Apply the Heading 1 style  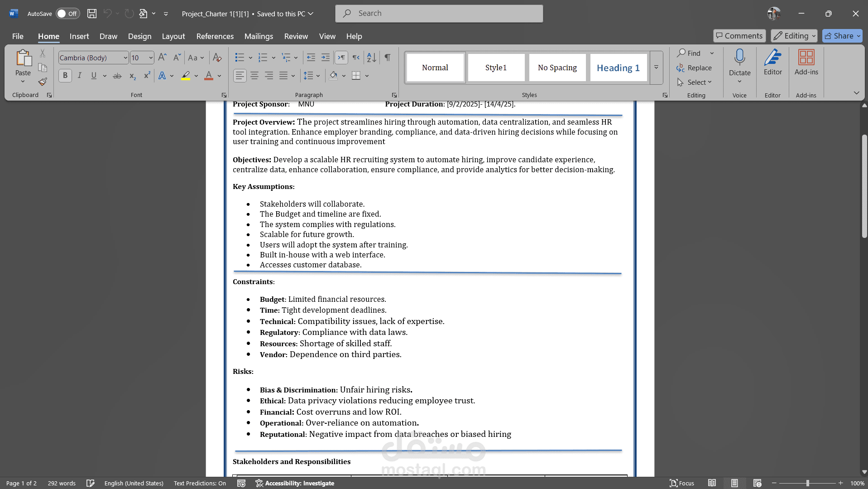tap(618, 68)
